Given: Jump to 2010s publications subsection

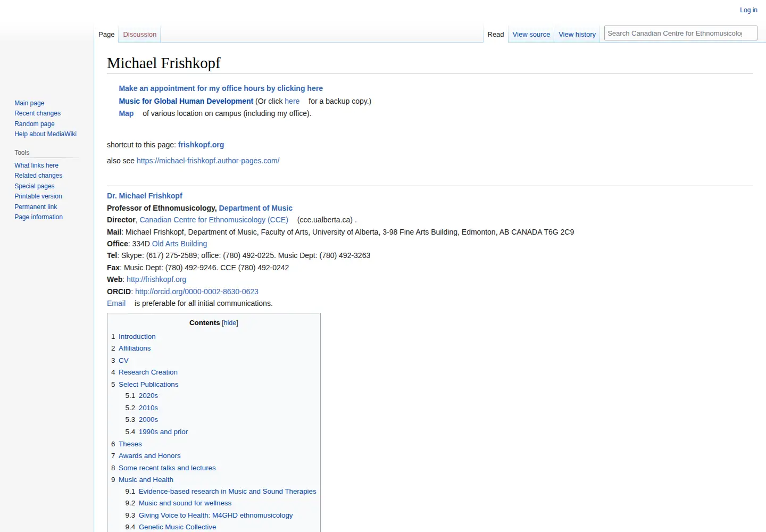Looking at the screenshot, I should [148, 408].
